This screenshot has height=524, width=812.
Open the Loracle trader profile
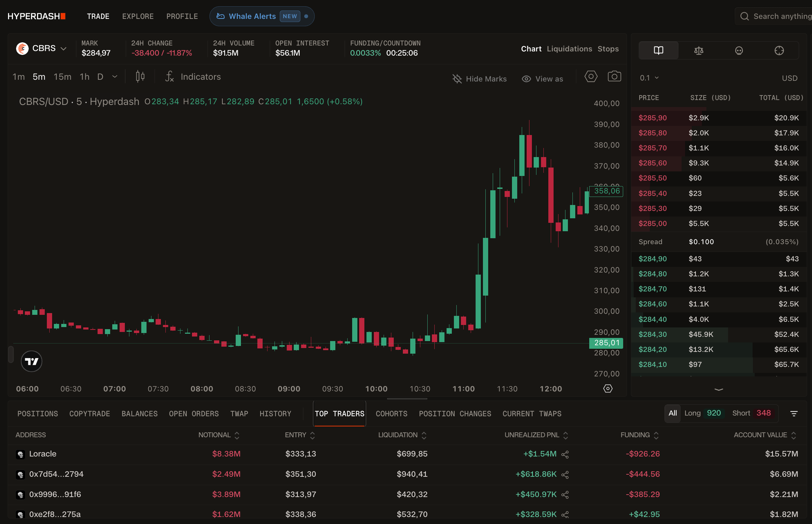pos(43,454)
